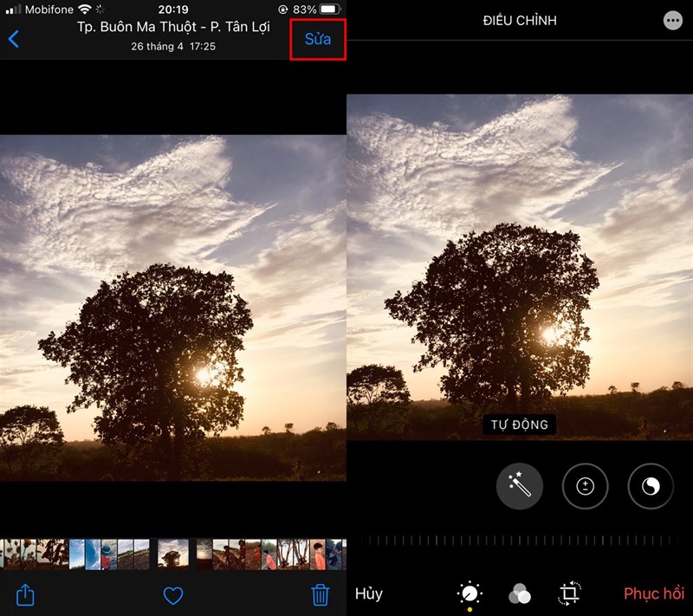693x616 pixels.
Task: Select the exposure plus-minus adjustment
Action: pyautogui.click(x=586, y=486)
